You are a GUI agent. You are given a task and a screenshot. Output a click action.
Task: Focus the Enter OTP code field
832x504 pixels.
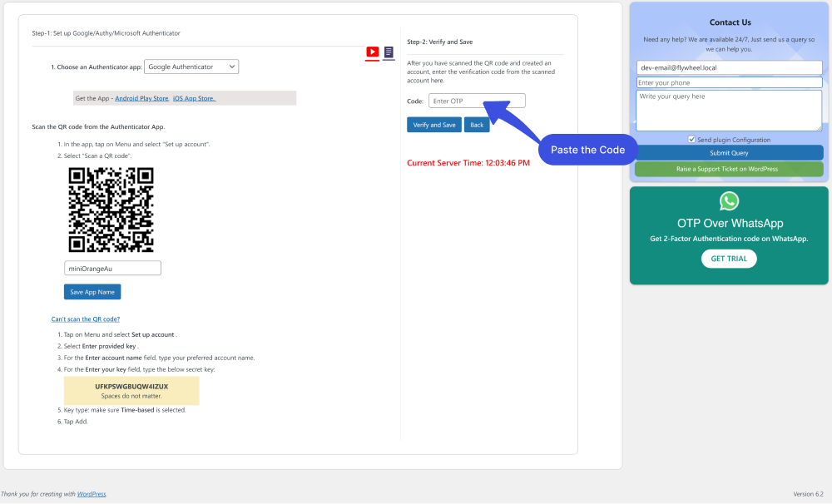click(477, 101)
